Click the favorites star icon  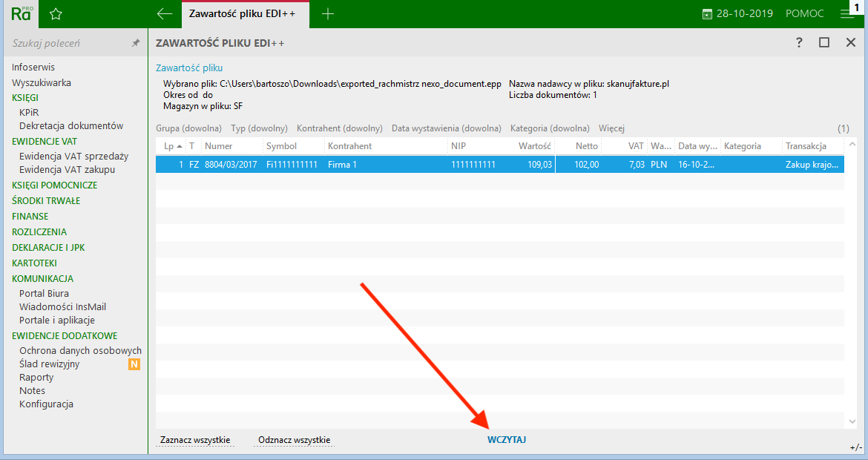click(x=56, y=13)
